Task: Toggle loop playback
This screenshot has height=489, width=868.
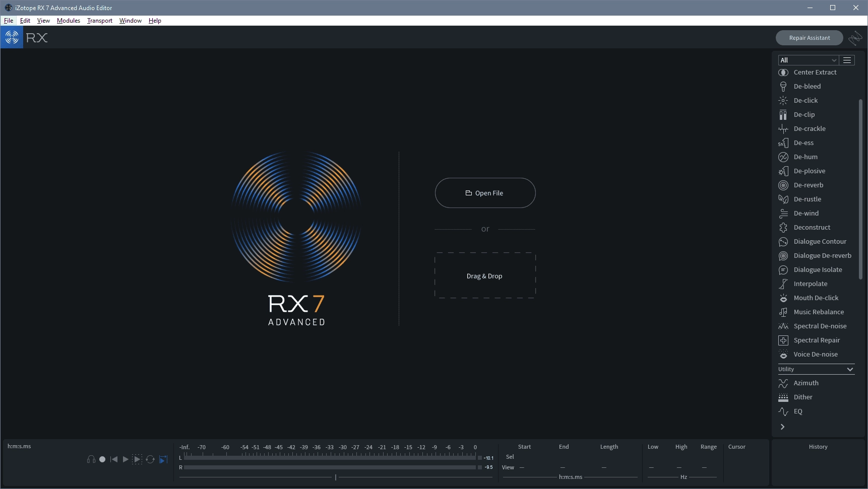Action: pyautogui.click(x=150, y=459)
